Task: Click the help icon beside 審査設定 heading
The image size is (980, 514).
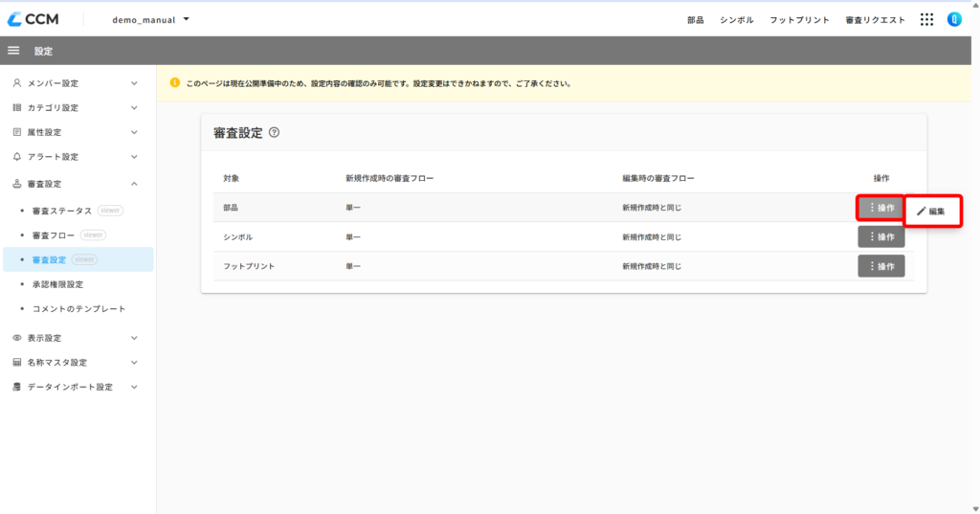Action: click(274, 132)
